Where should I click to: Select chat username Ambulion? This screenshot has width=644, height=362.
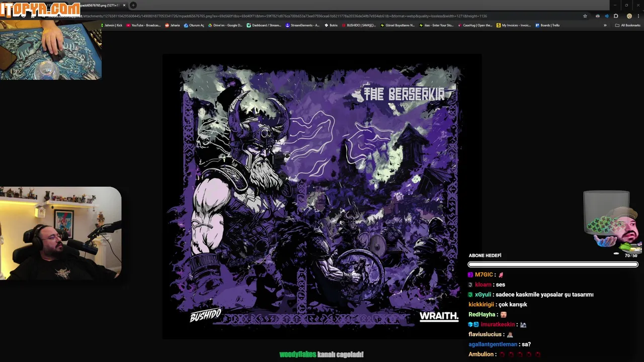click(x=481, y=354)
